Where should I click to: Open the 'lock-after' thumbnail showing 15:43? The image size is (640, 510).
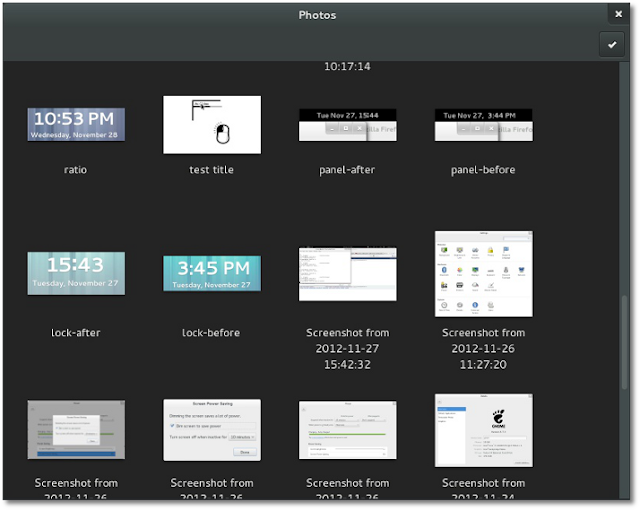pyautogui.click(x=76, y=273)
